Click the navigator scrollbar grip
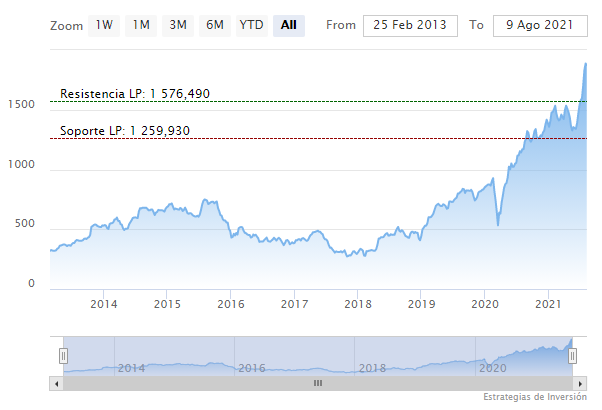 [318, 384]
